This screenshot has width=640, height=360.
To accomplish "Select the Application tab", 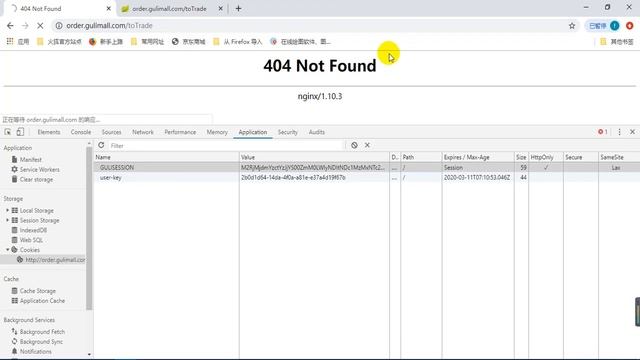I will (253, 132).
